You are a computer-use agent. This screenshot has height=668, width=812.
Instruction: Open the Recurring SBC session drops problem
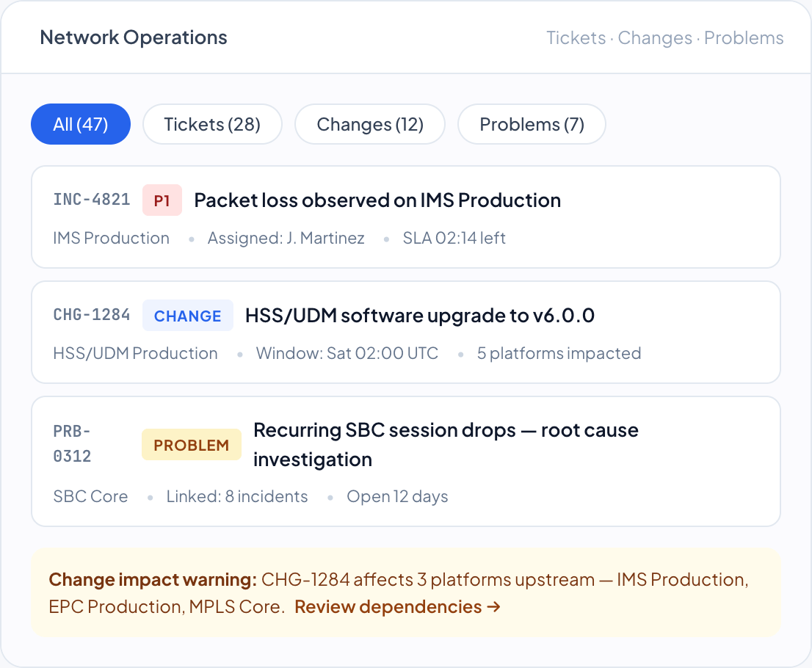click(x=446, y=445)
